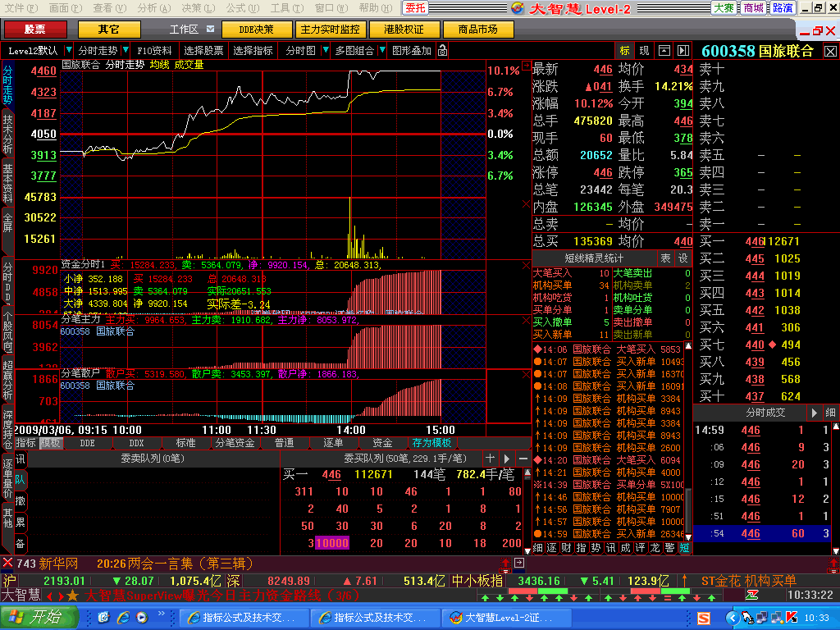Click the side panel collapse icon

point(683,50)
